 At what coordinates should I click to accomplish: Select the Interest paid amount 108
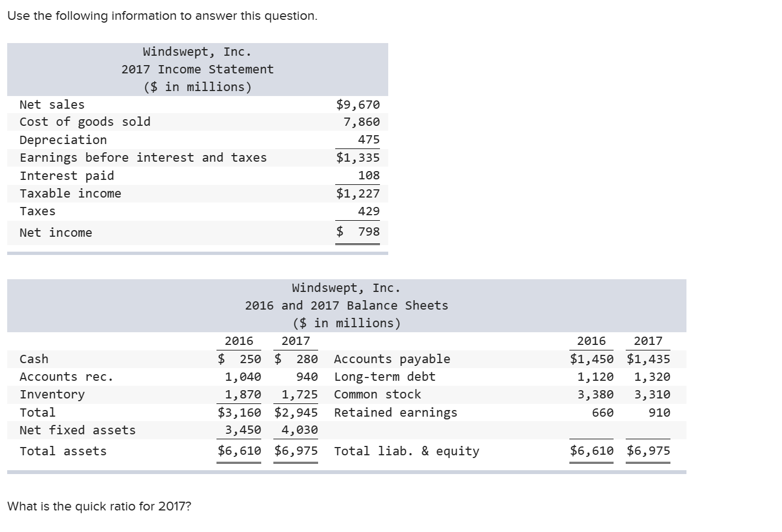click(x=369, y=175)
